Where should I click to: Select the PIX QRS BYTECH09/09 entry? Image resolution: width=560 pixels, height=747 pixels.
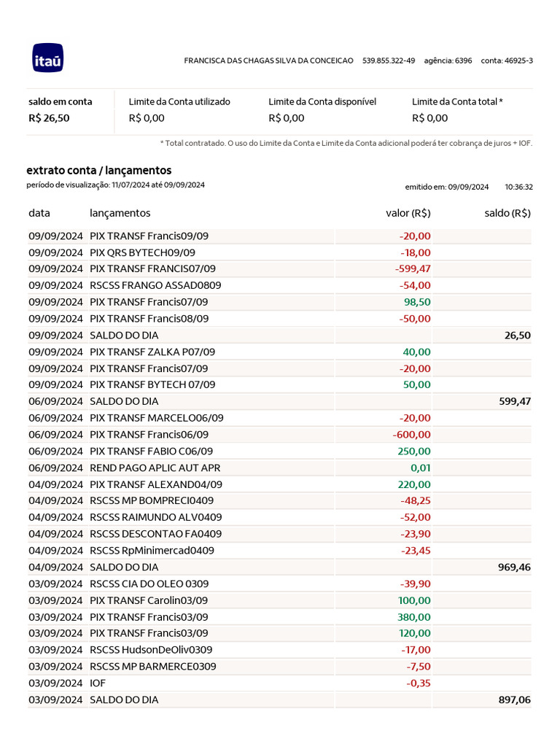tap(142, 252)
